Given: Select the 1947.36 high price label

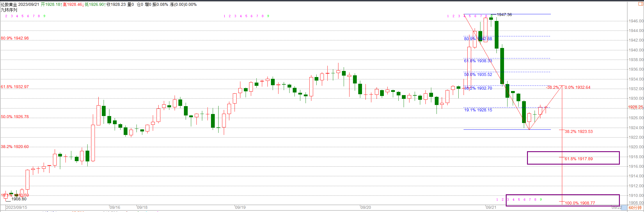Looking at the screenshot, I should pyautogui.click(x=504, y=15).
